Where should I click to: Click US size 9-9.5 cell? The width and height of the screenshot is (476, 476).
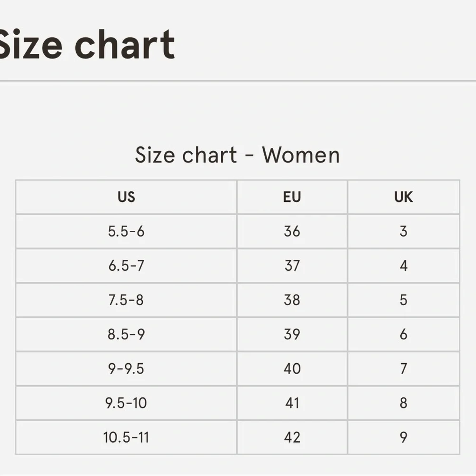pos(126,368)
